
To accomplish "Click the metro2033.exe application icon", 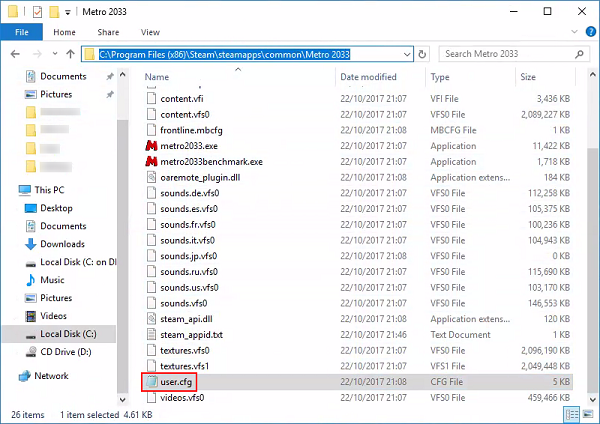I will (x=151, y=145).
